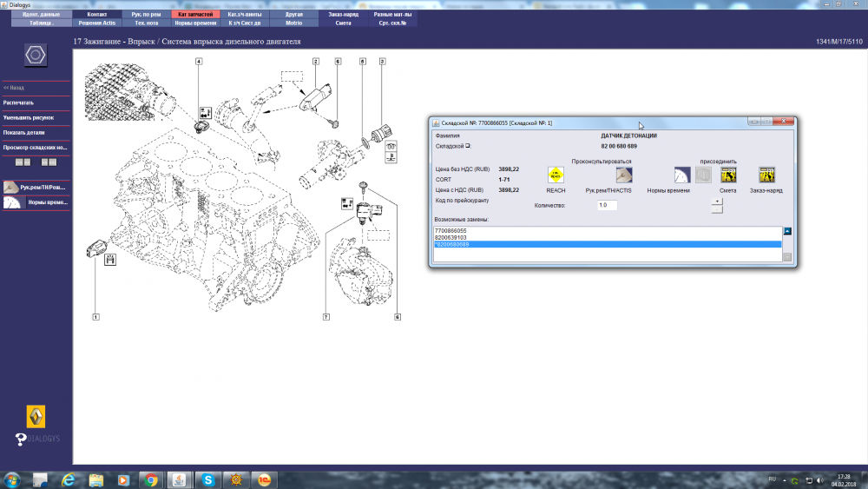The width and height of the screenshot is (868, 489).
Task: Go to first page with double-left arrow
Action: (x=19, y=162)
